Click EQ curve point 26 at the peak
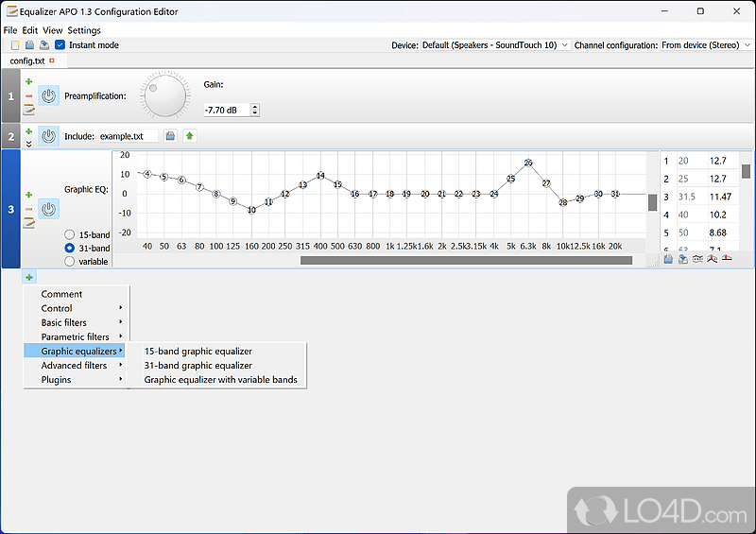This screenshot has width=756, height=534. coord(528,163)
